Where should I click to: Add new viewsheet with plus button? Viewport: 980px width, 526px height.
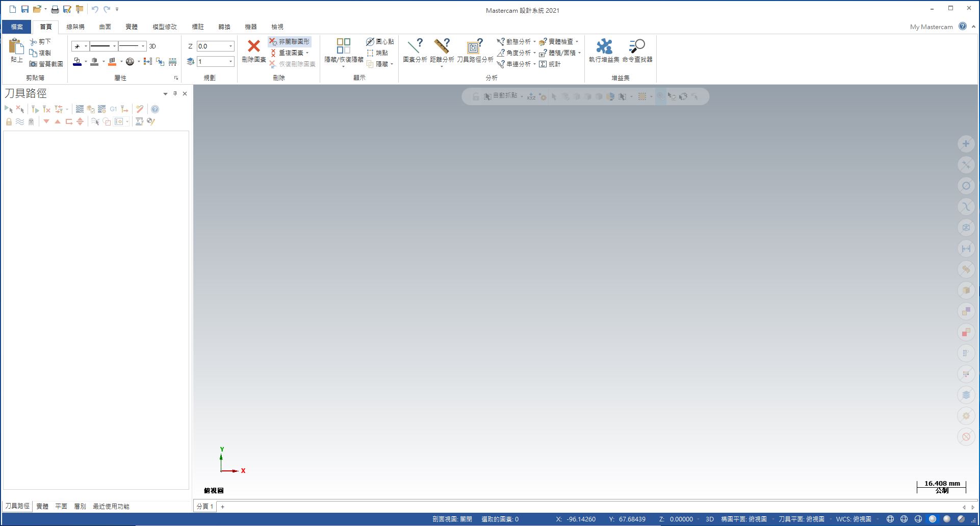[x=223, y=507]
